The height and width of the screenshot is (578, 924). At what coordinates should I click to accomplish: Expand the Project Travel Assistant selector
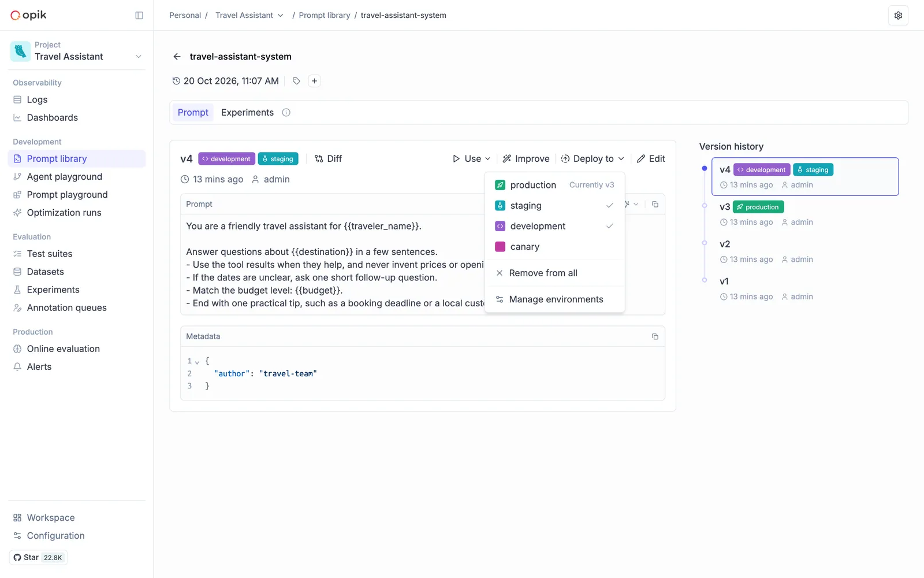coord(77,51)
